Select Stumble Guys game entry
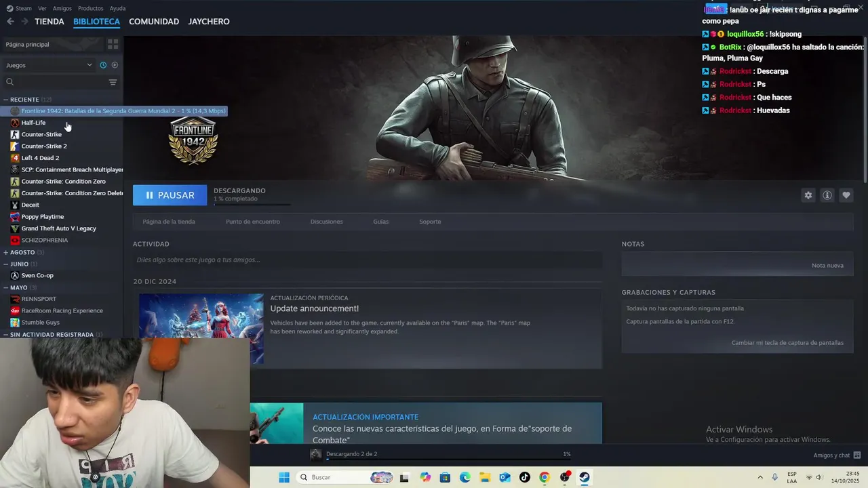 [40, 323]
